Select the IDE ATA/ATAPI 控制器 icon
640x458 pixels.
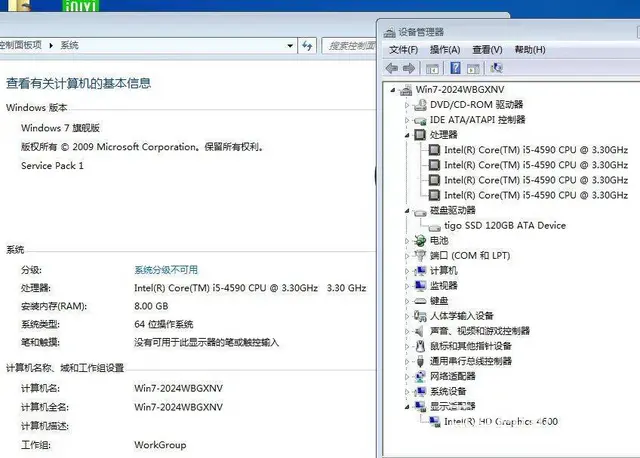click(x=420, y=120)
